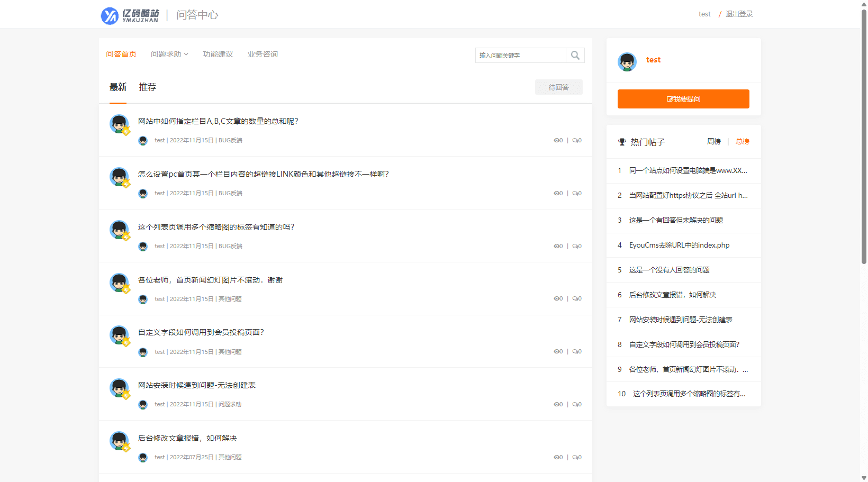Viewport: 868px width, 482px height.
Task: Click the question keyword search box
Action: tap(519, 55)
